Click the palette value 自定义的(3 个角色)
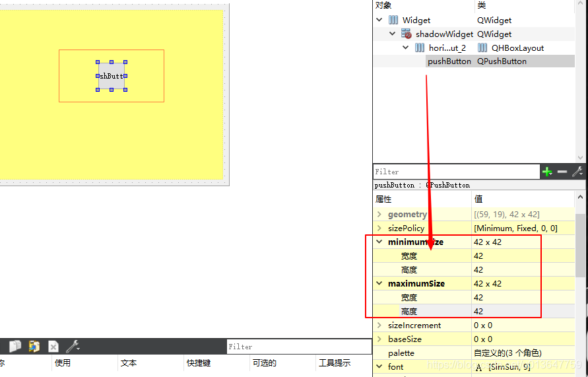This screenshot has height=377, width=588. 507,353
